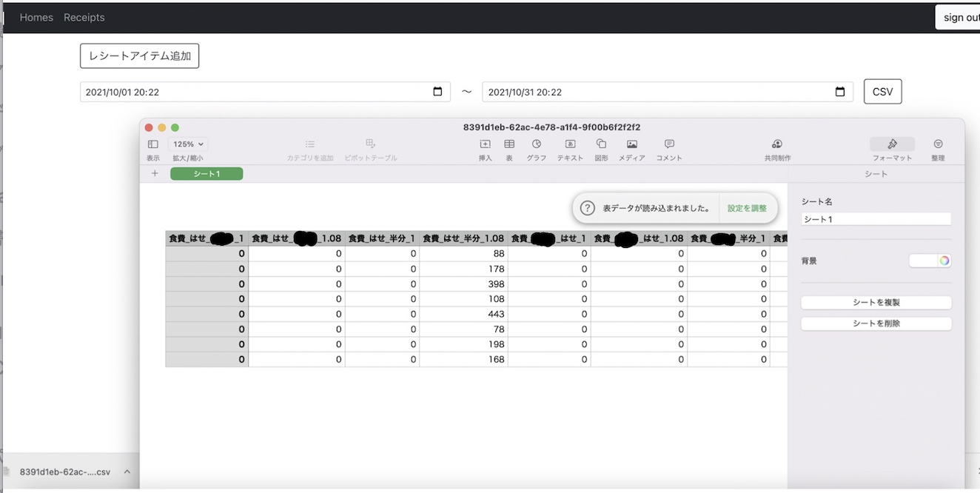
Task: Click the シート inspector header tab
Action: [876, 173]
